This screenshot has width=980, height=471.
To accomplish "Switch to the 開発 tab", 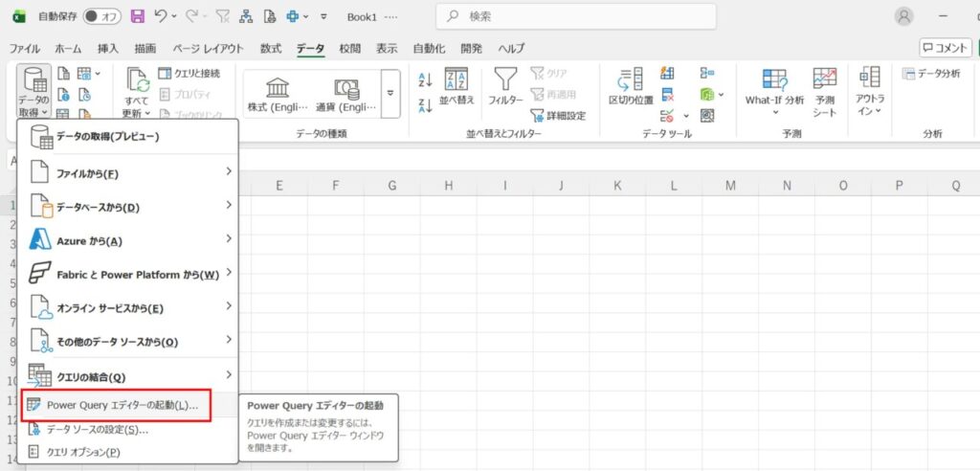I will [471, 48].
